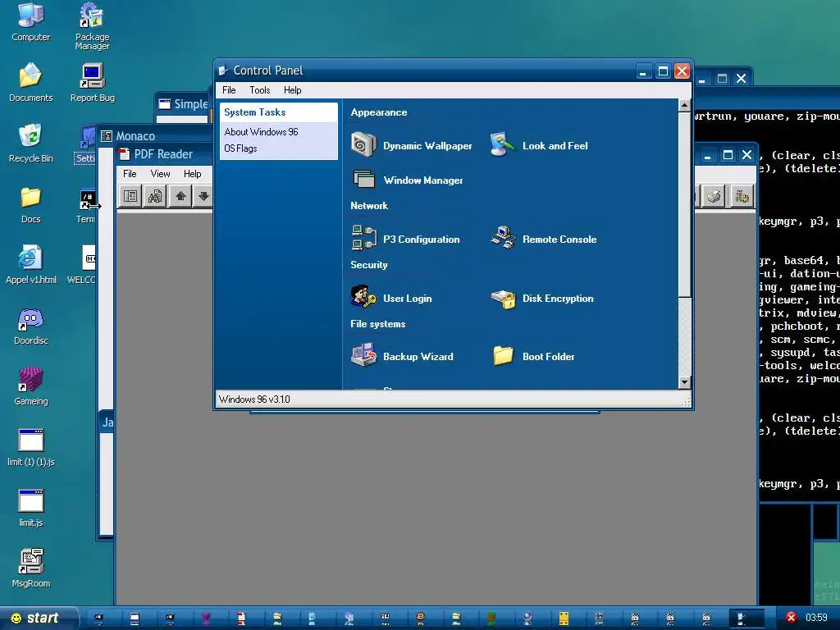The width and height of the screenshot is (840, 630).
Task: Click the red error tray icon
Action: point(791,618)
